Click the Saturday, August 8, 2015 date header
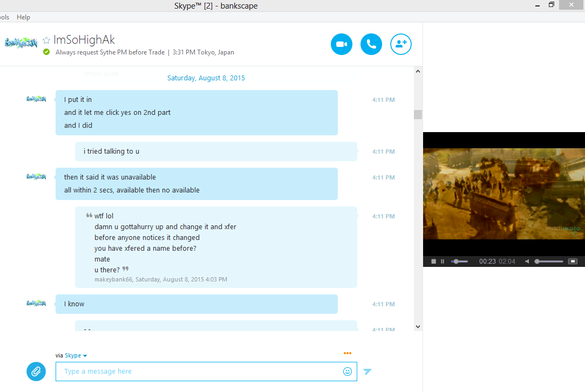The width and height of the screenshot is (585, 392). point(206,78)
